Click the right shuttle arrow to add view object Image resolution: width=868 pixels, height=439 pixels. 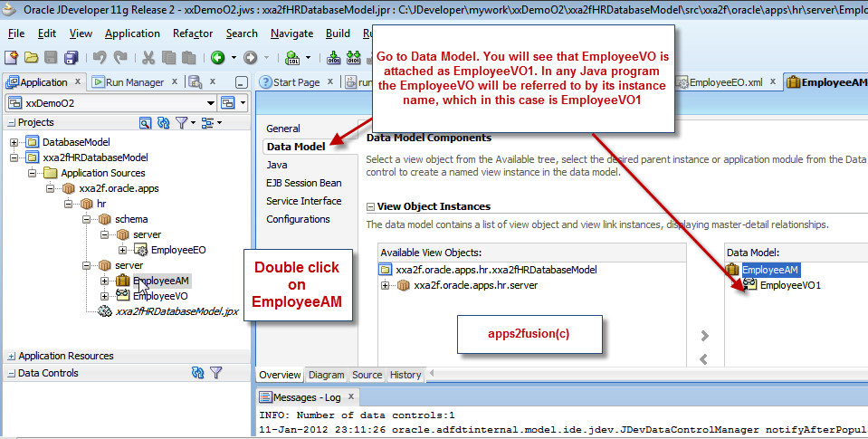coord(705,336)
